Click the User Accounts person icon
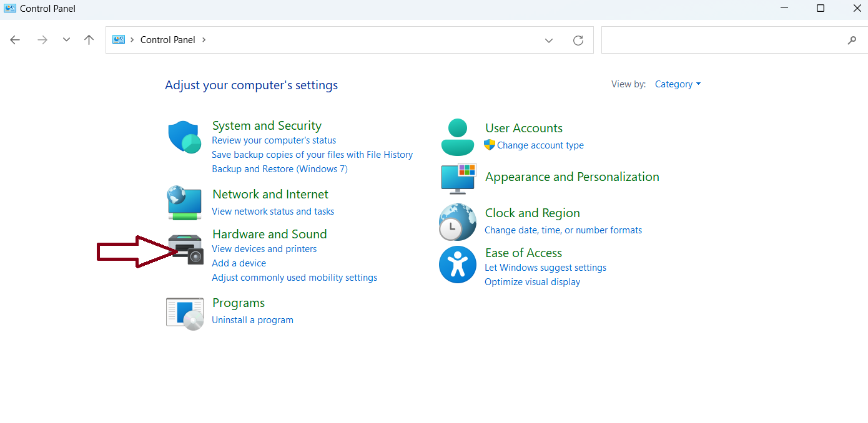 (458, 137)
